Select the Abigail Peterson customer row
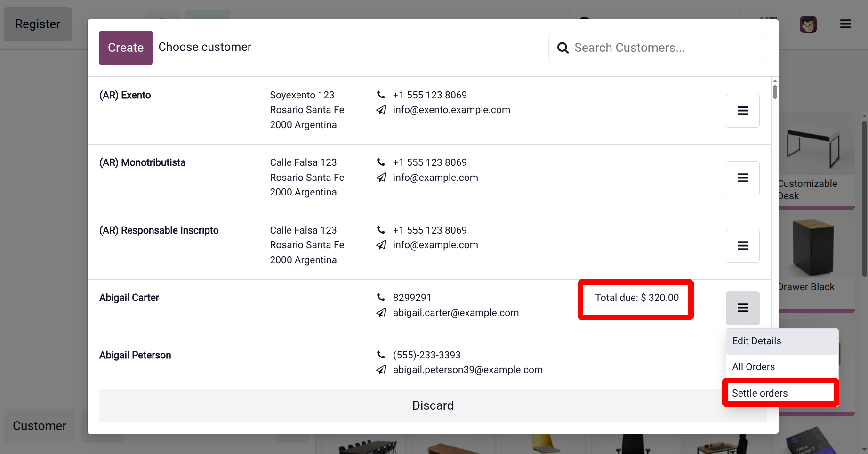Screen dimensions: 868x454 (x=235, y=357)
